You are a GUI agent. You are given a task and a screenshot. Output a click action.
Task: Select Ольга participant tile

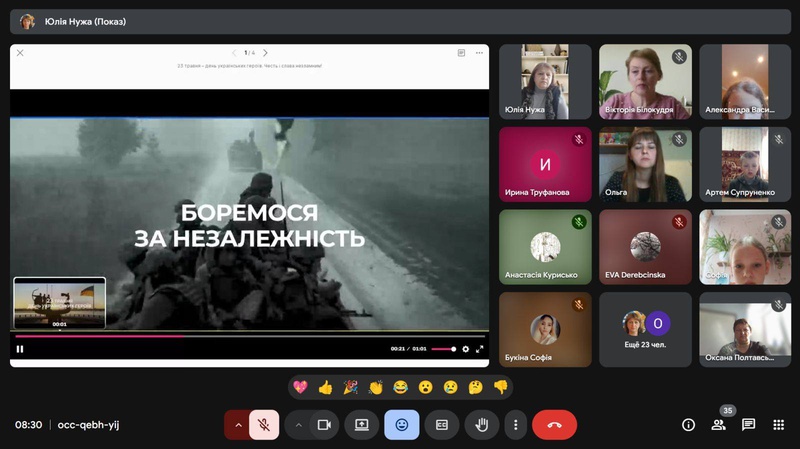[x=645, y=164]
